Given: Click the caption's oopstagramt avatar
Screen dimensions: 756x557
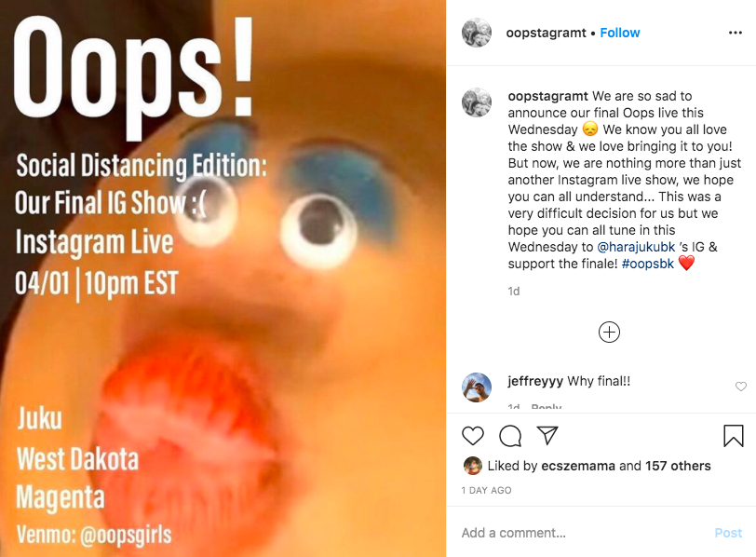Looking at the screenshot, I should [477, 102].
